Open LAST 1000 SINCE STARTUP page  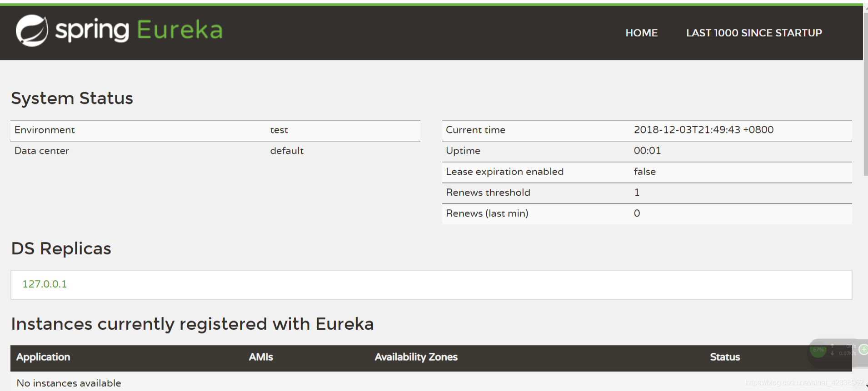[x=754, y=33]
